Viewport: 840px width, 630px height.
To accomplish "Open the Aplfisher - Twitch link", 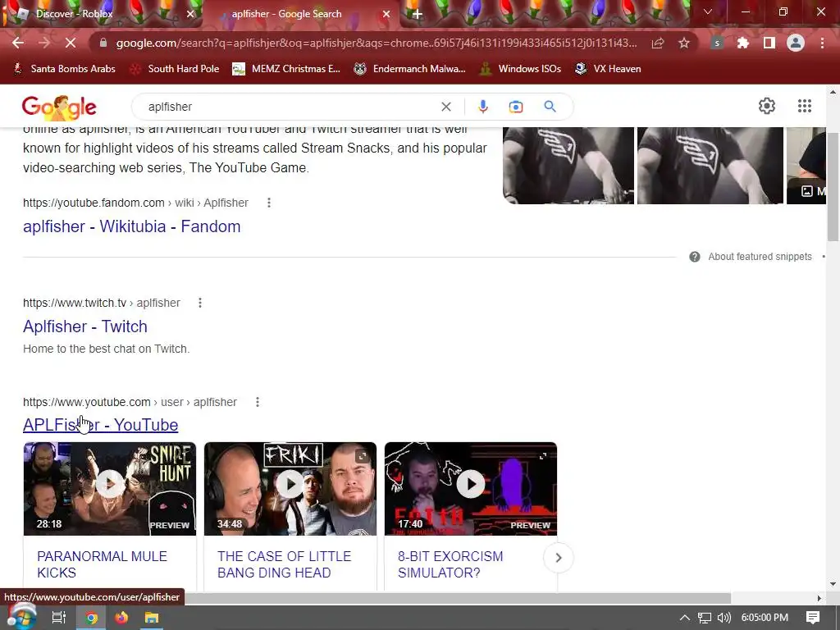I will click(85, 326).
